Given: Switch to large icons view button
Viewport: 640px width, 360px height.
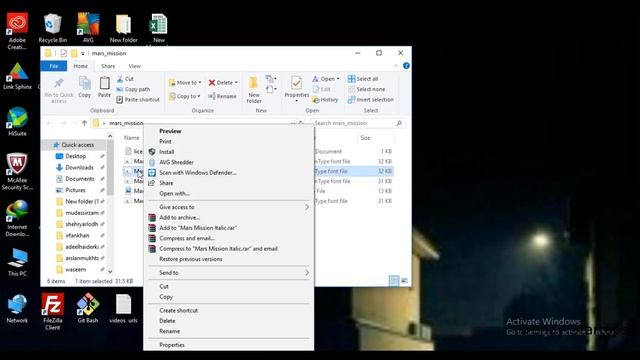Looking at the screenshot, I should [404, 280].
